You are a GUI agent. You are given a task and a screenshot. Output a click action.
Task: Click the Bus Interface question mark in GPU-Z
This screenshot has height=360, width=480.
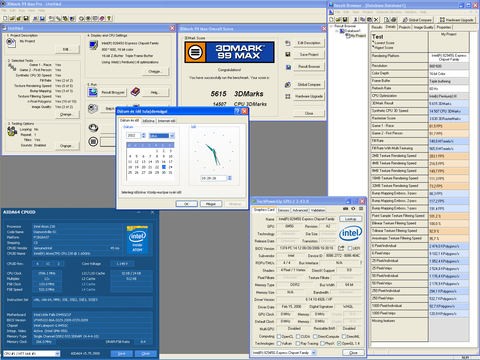tap(361, 263)
